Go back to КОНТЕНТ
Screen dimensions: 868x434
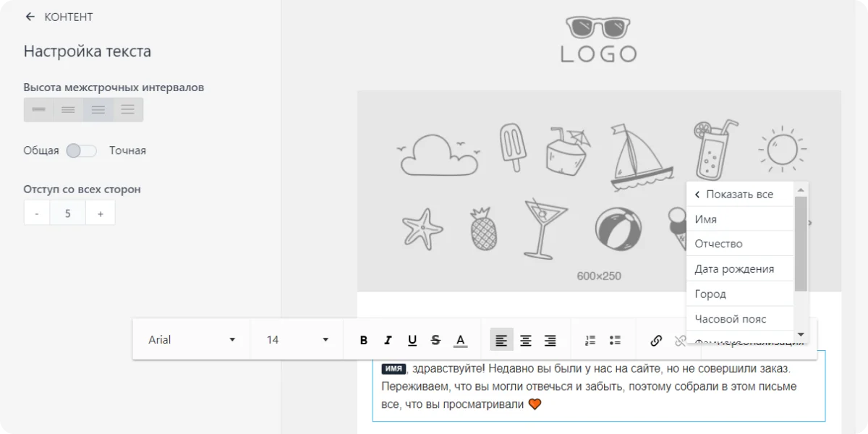click(59, 17)
